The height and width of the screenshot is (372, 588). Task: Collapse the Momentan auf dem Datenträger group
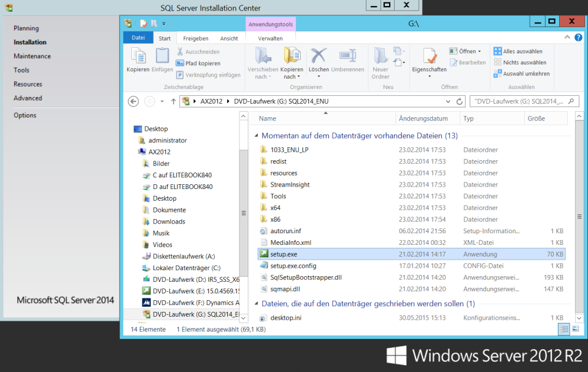255,136
